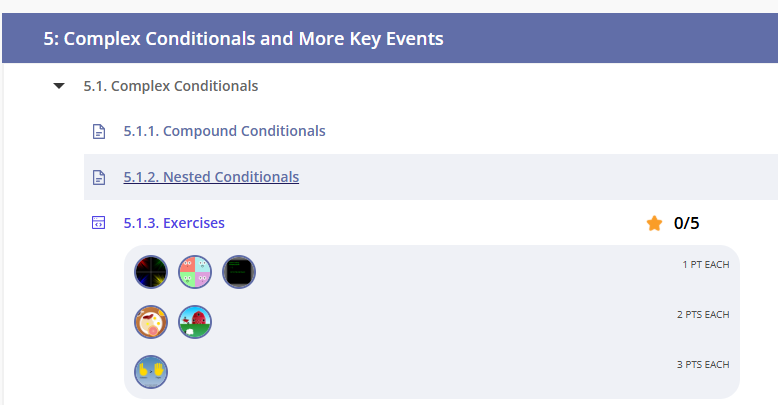This screenshot has height=405, width=778.
Task: Click the unit 5 header title
Action: (243, 39)
